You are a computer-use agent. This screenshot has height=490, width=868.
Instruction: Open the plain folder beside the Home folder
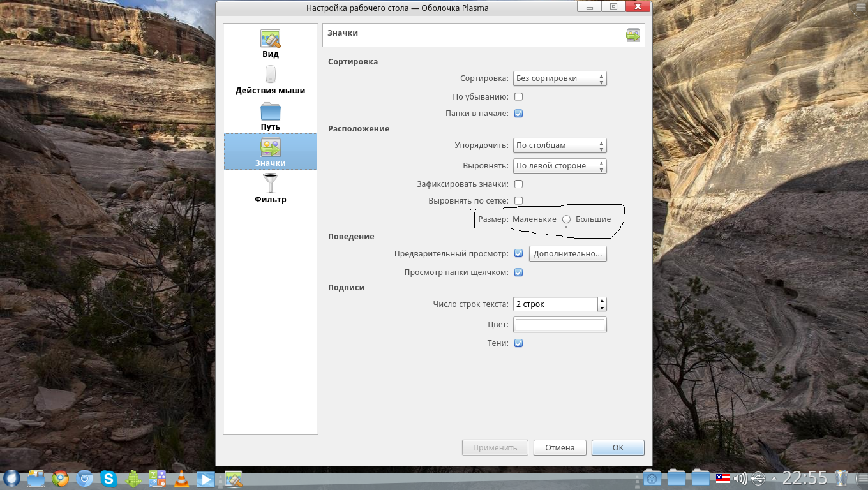pos(676,478)
